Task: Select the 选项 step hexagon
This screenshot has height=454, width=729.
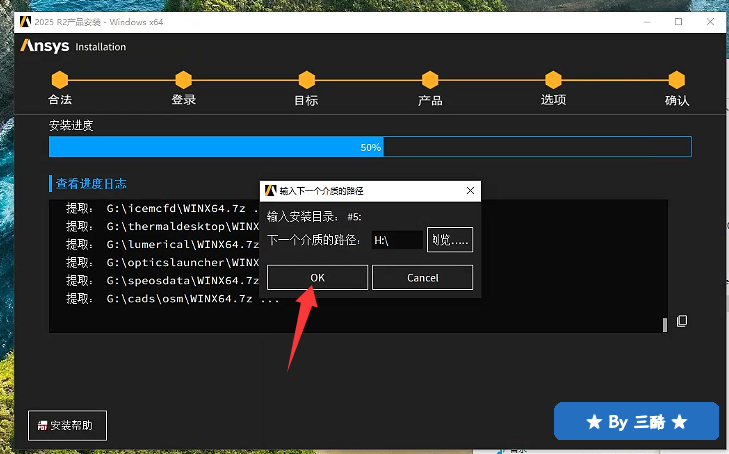Action: pyautogui.click(x=553, y=80)
